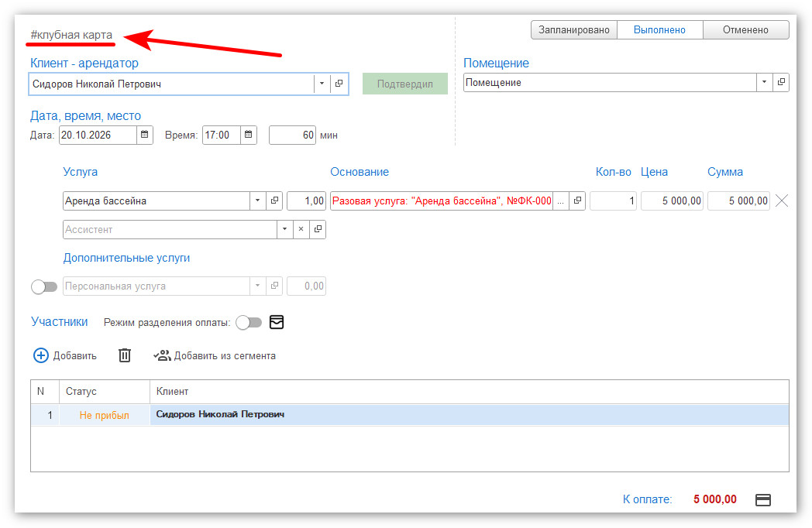Toggle the Дополнительные услуги switch
812x528 pixels.
point(44,286)
